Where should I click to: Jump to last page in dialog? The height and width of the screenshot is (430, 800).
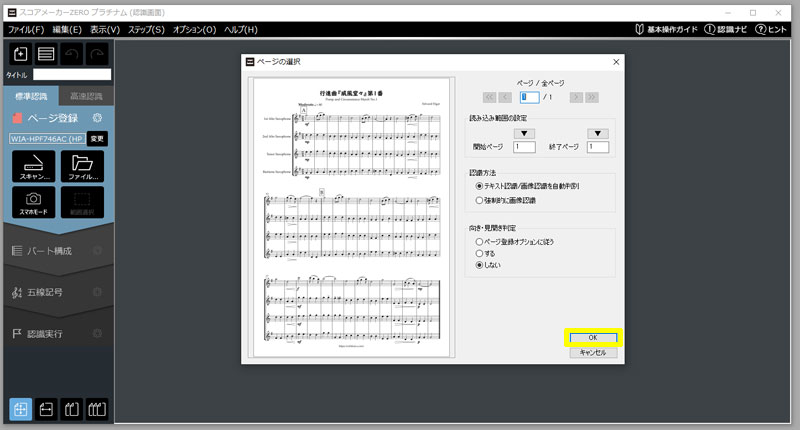592,97
